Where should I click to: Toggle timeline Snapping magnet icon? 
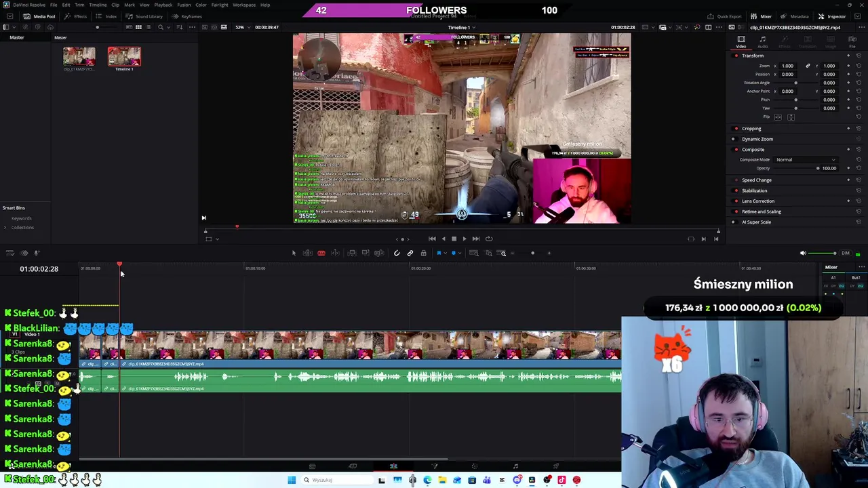[397, 253]
